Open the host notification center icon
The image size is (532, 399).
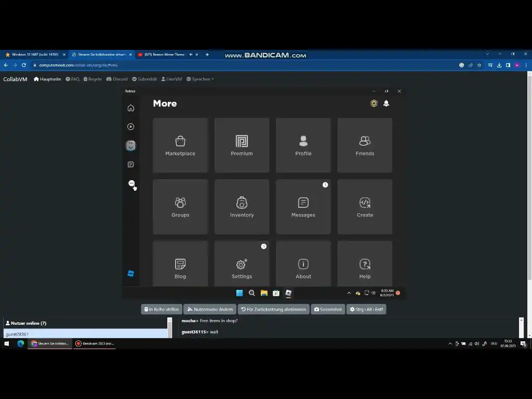[x=524, y=344]
